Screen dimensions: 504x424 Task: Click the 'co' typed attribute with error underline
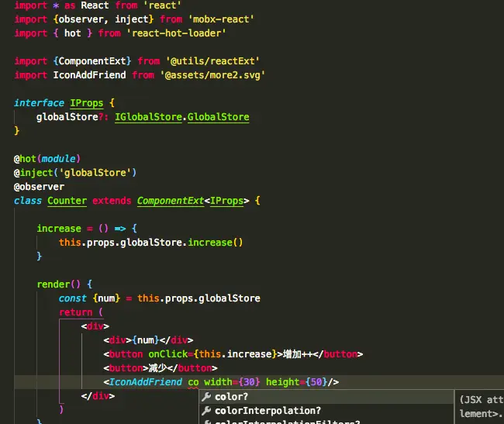pos(193,382)
